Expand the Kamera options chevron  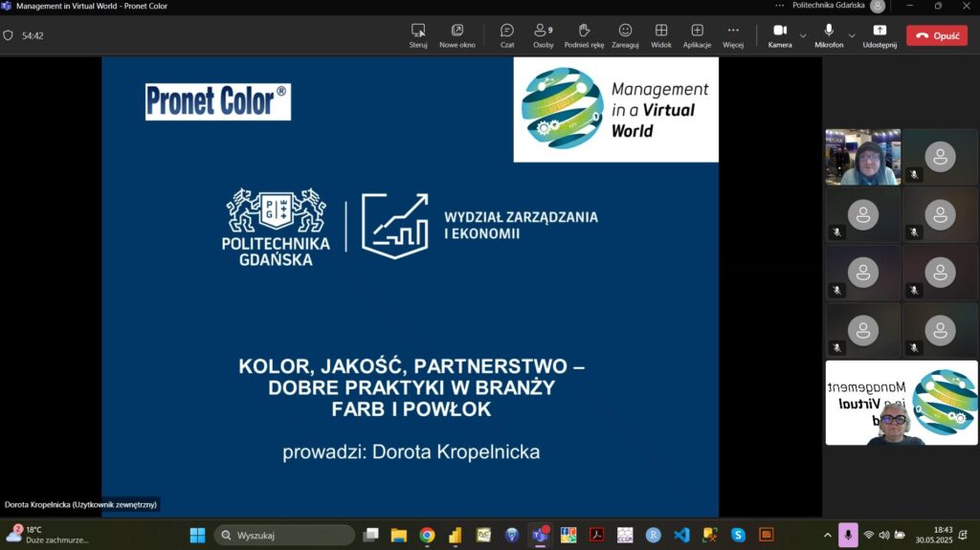pyautogui.click(x=803, y=35)
